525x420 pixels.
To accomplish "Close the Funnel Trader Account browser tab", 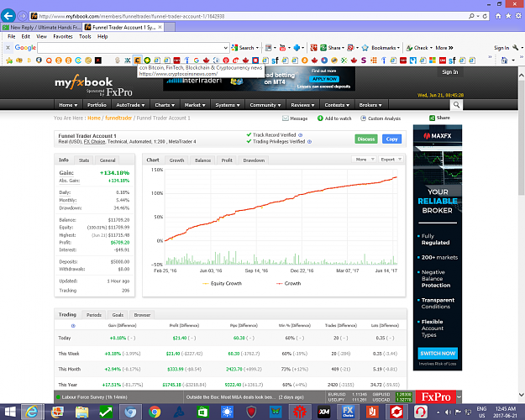I will coord(160,27).
